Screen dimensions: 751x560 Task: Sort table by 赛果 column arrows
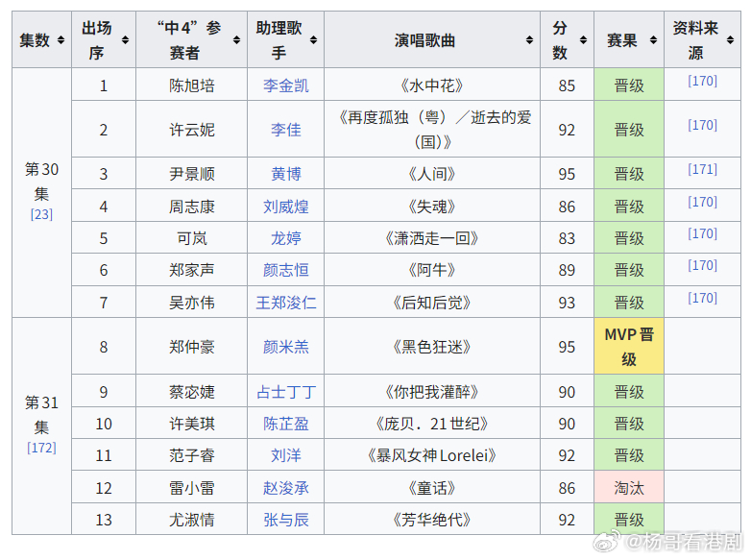tap(653, 40)
